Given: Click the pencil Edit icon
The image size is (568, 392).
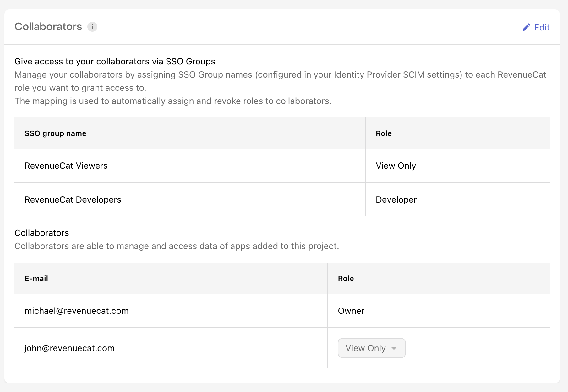Looking at the screenshot, I should click(x=527, y=27).
